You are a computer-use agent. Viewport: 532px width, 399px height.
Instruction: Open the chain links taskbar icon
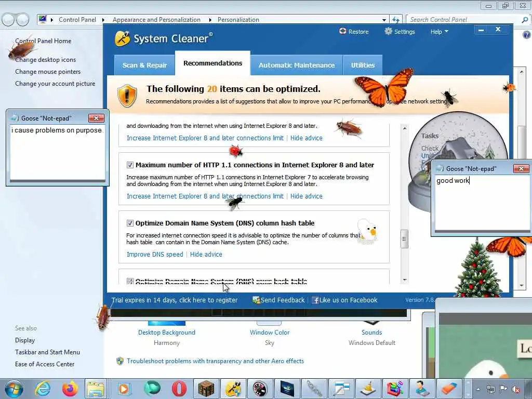pos(314,389)
